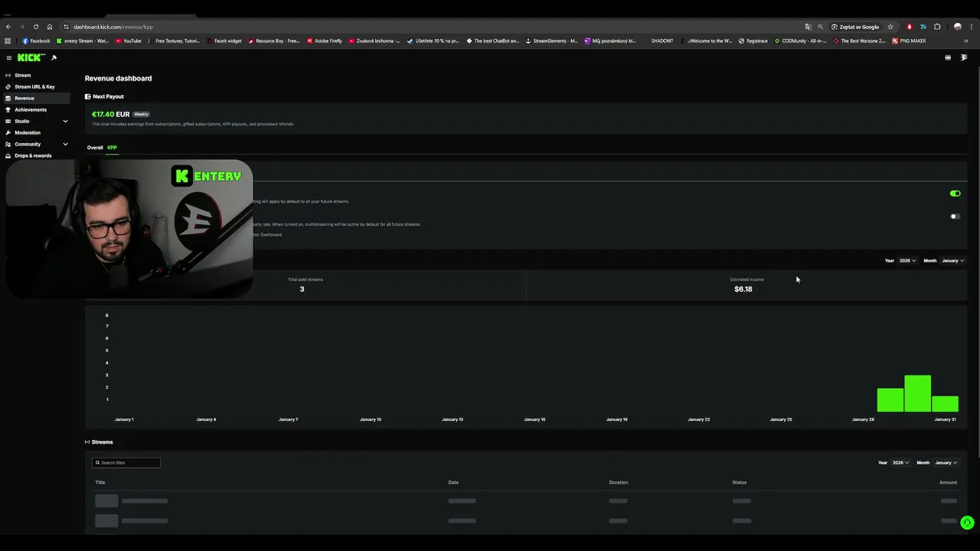Open chart Year 2026 dropdown

907,261
